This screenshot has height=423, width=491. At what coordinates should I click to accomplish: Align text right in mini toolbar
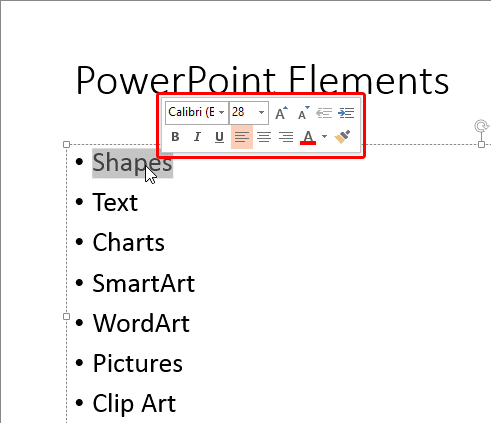pyautogui.click(x=286, y=137)
